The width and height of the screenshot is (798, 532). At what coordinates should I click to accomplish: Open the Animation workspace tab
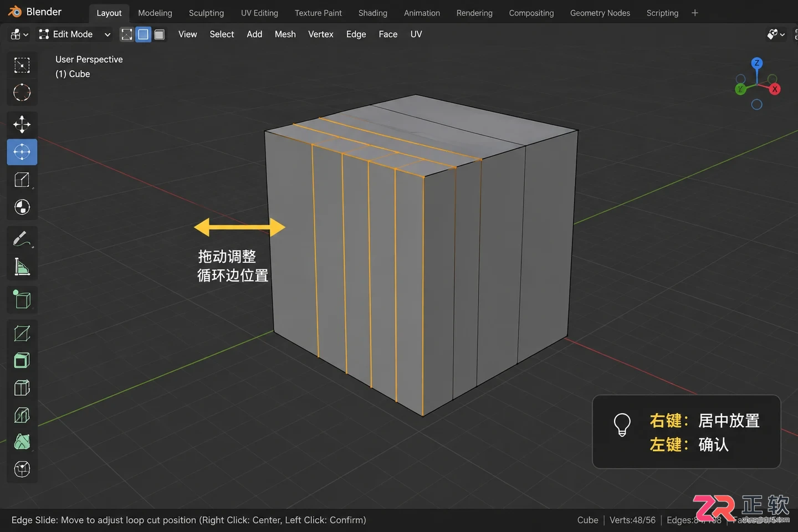coord(422,13)
